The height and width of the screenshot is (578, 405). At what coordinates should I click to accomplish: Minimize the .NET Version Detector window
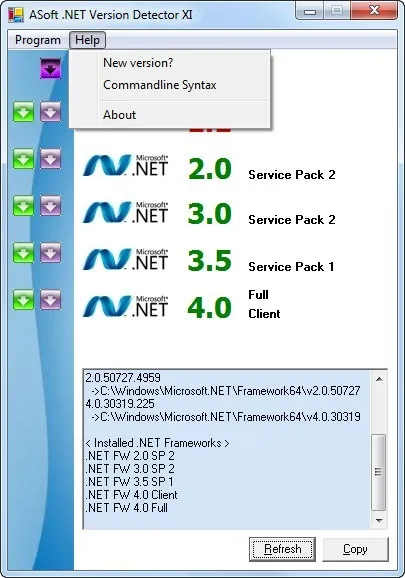tap(310, 11)
